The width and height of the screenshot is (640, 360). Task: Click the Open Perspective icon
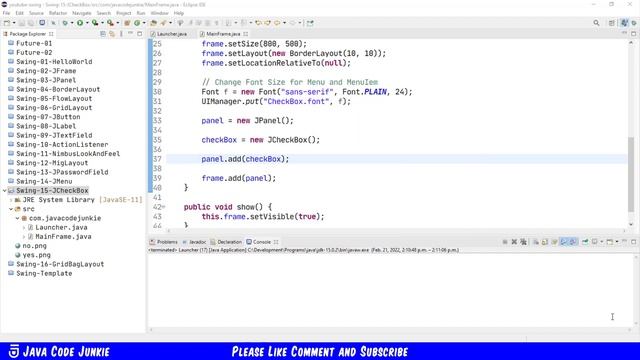611,23
